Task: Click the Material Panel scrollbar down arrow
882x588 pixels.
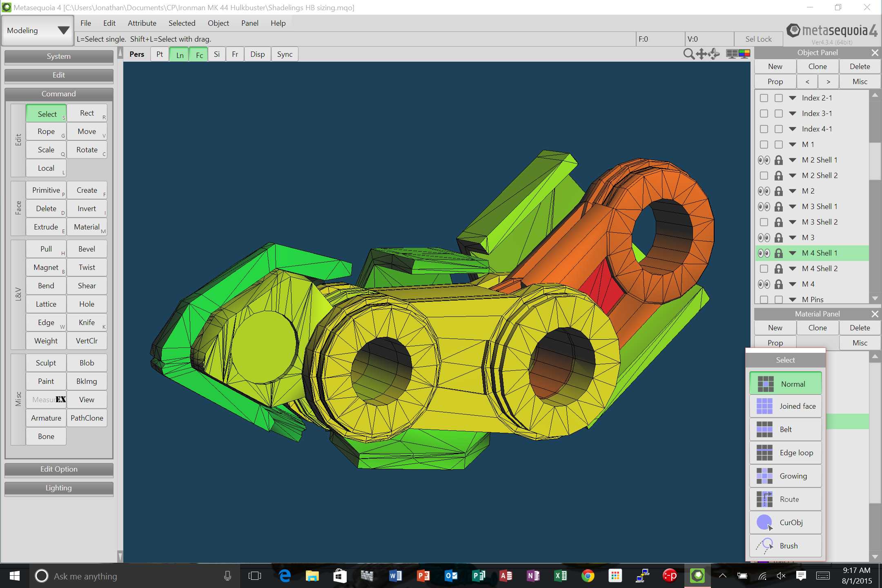Action: point(875,557)
